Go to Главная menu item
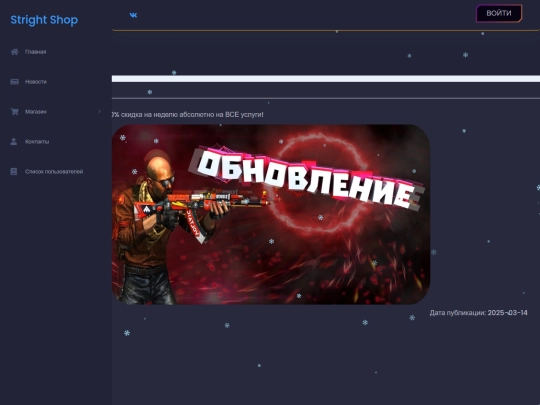Image resolution: width=540 pixels, height=405 pixels. (x=35, y=52)
